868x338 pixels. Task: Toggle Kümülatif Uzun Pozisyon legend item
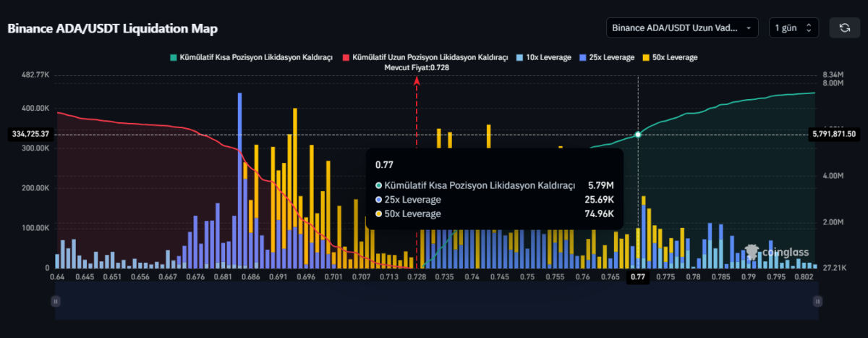point(425,57)
